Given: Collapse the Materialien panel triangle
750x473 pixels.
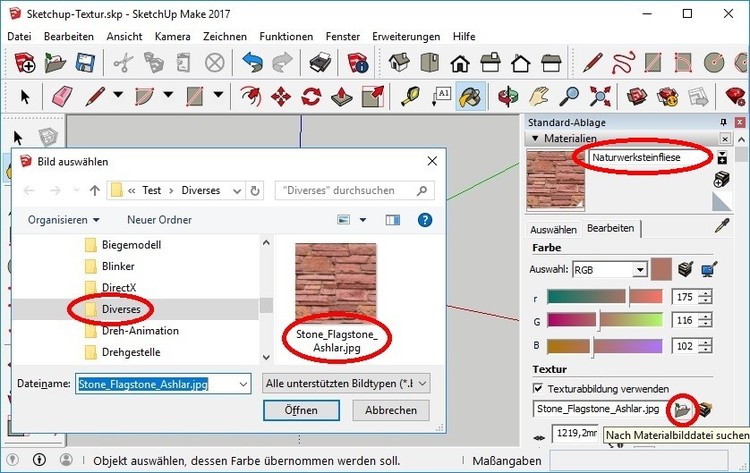Looking at the screenshot, I should tap(535, 139).
